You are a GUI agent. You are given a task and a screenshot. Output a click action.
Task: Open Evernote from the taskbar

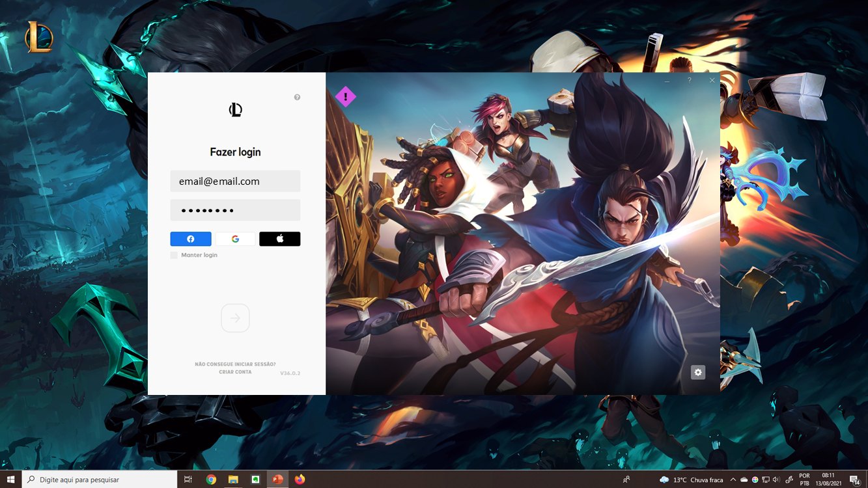click(255, 480)
